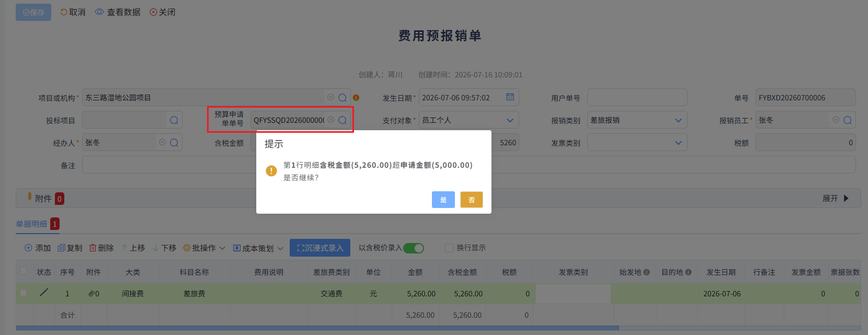This screenshot has width=868, height=335.
Task: Click the 发票金额 column header
Action: [806, 272]
